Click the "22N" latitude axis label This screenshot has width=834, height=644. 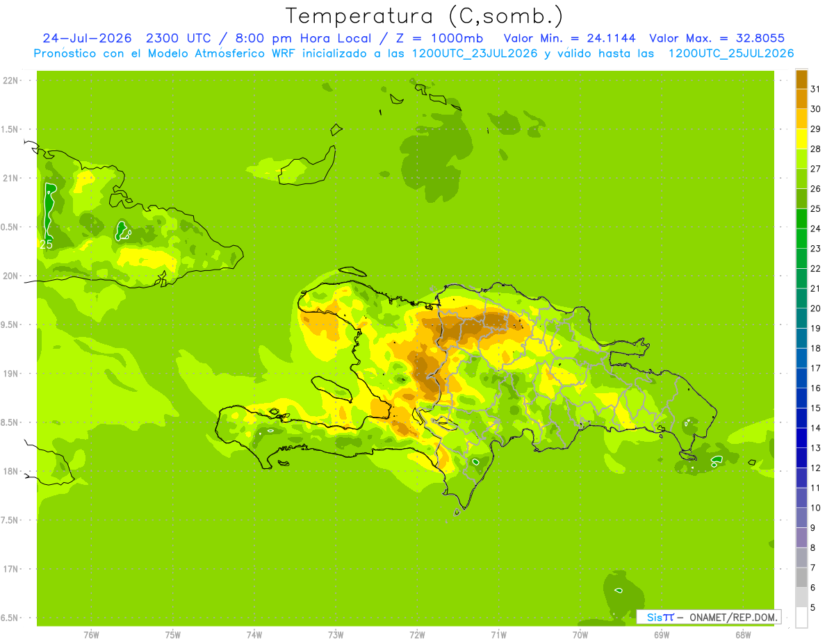(10, 81)
